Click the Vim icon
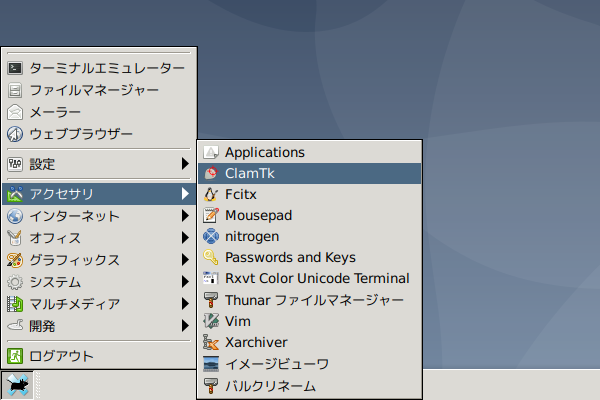Viewport: 600px width, 400px height. click(x=211, y=321)
